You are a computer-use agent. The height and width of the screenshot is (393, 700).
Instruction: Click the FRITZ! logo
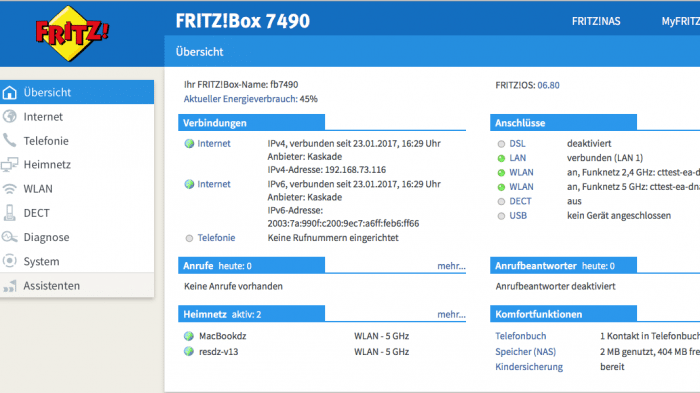point(72,33)
